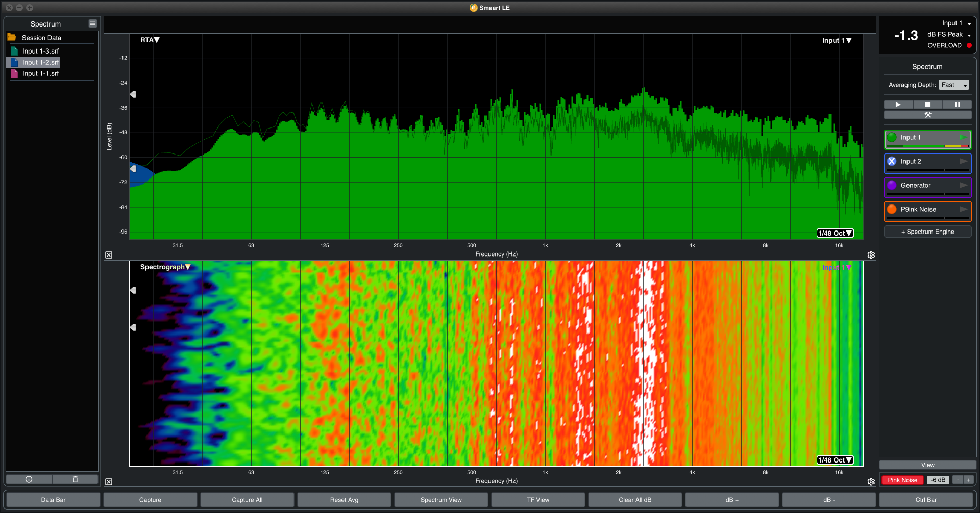Start Input 2 engine play arrow
This screenshot has height=513, width=980.
point(963,161)
